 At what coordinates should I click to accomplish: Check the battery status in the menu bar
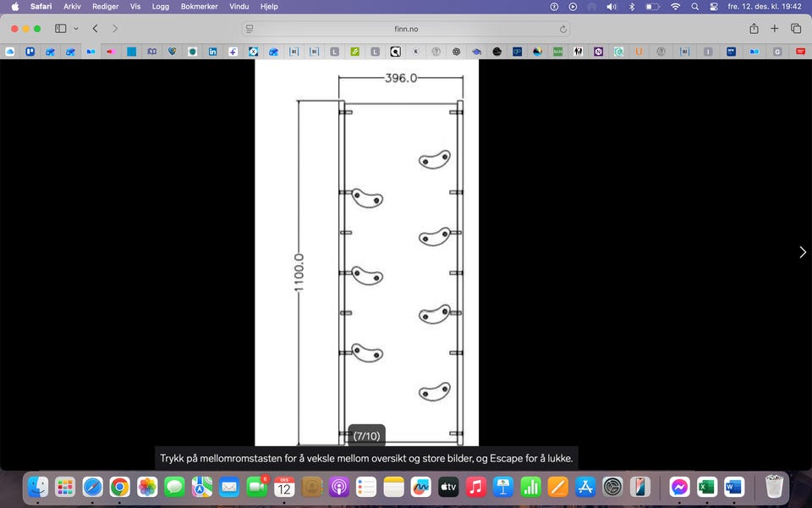click(x=652, y=7)
